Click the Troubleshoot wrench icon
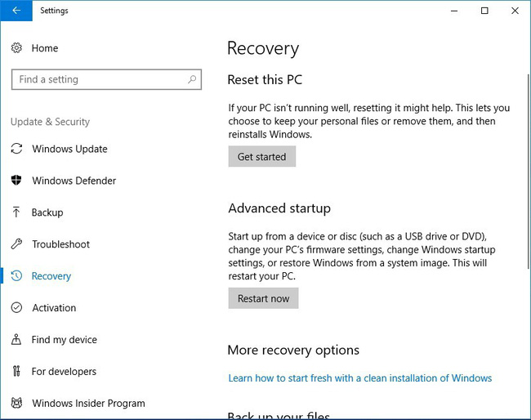This screenshot has height=420, width=531. click(16, 244)
